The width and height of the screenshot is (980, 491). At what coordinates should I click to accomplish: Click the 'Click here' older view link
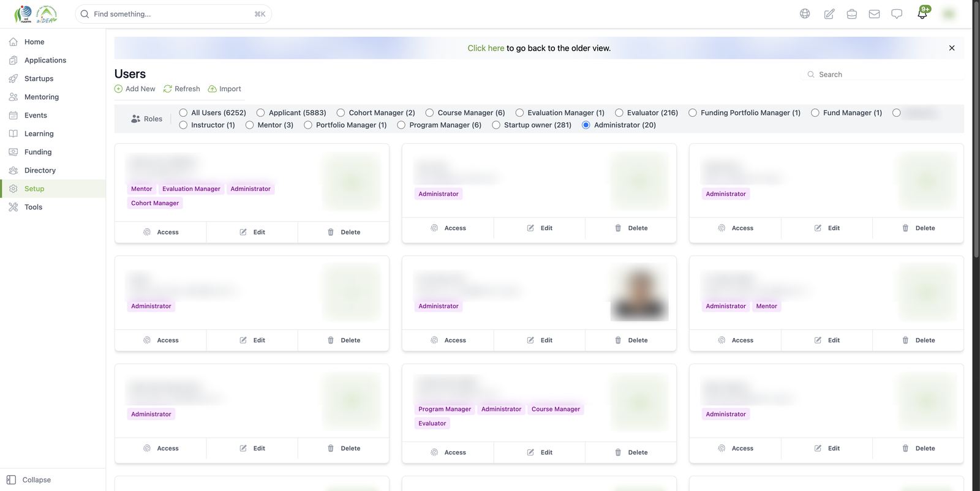486,48
